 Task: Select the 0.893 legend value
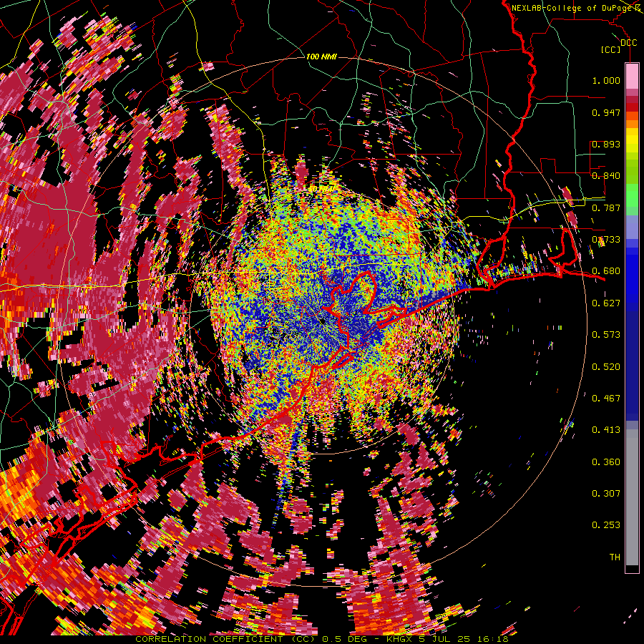606,144
